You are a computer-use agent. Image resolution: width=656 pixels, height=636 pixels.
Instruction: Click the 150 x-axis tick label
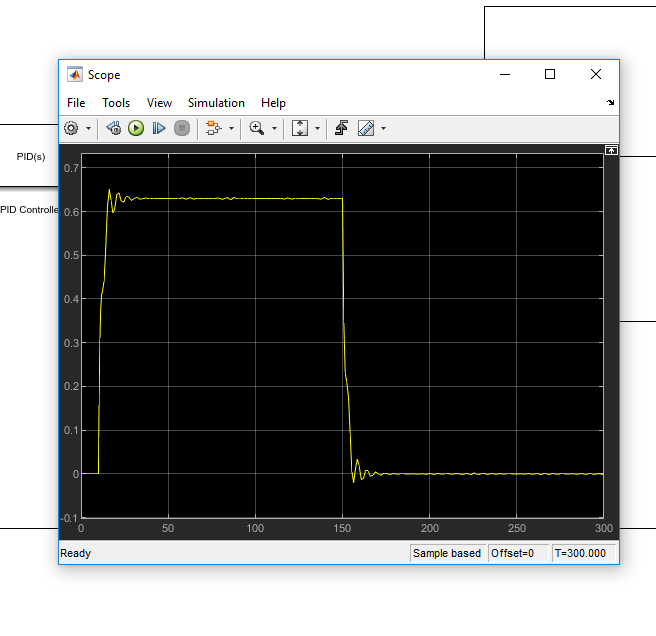pos(342,528)
